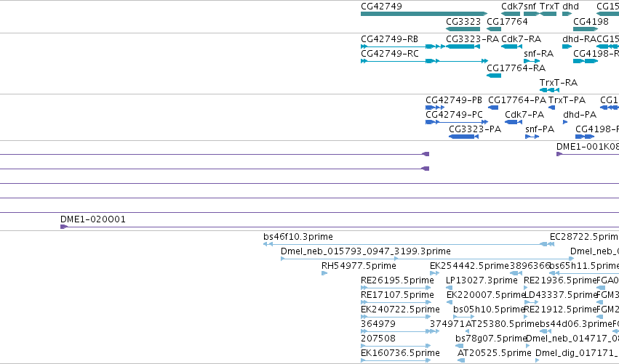Open the Cdk7-RA transcript

[511, 46]
